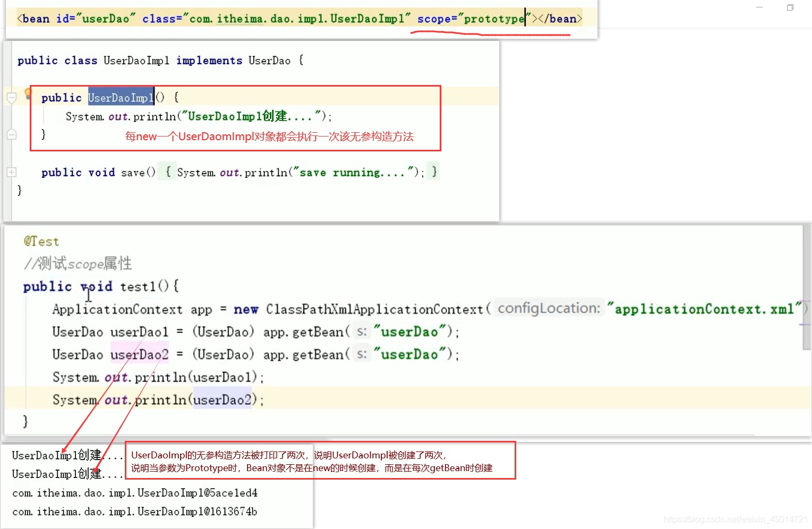The height and width of the screenshot is (529, 812).
Task: Click the configLocation: parameter hint
Action: [549, 309]
